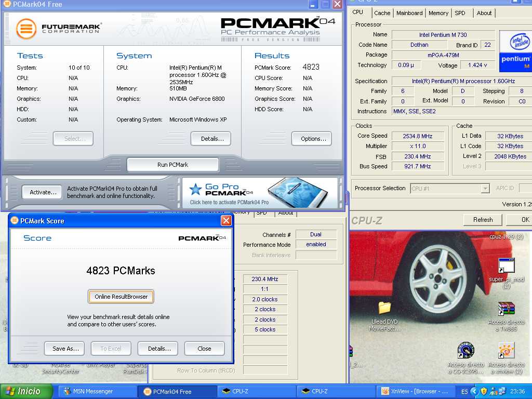Switch to the second CPU-Z taskbar button
This screenshot has height=399, width=532.
click(336, 392)
